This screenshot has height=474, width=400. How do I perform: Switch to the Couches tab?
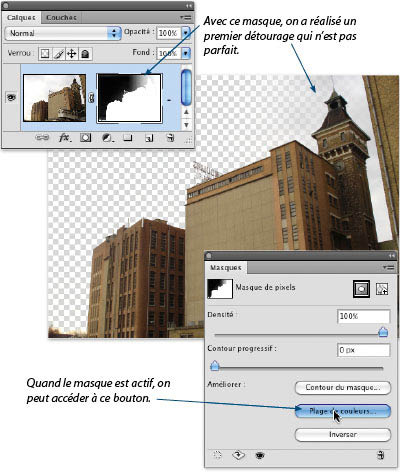click(61, 17)
